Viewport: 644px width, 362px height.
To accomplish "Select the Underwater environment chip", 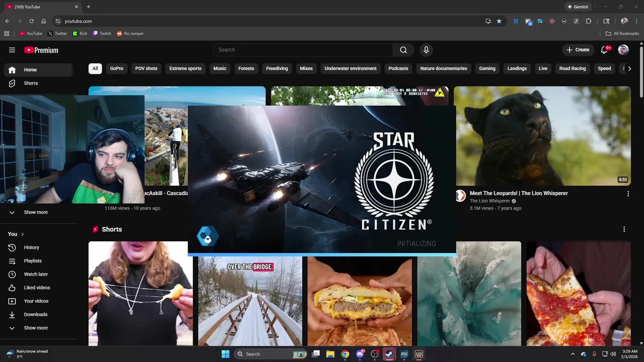I will point(351,68).
